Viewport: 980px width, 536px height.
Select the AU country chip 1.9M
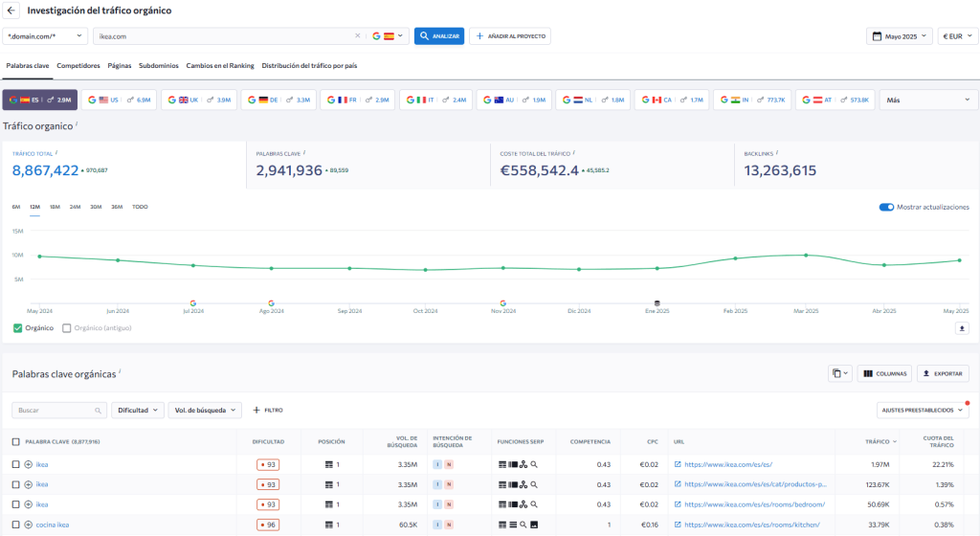(514, 100)
